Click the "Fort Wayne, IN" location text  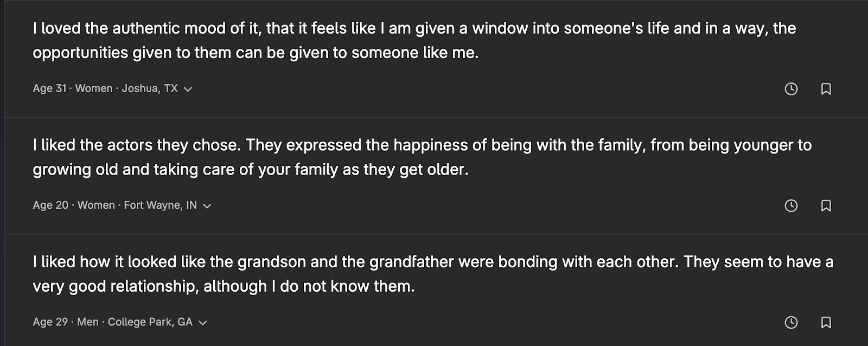tap(161, 205)
